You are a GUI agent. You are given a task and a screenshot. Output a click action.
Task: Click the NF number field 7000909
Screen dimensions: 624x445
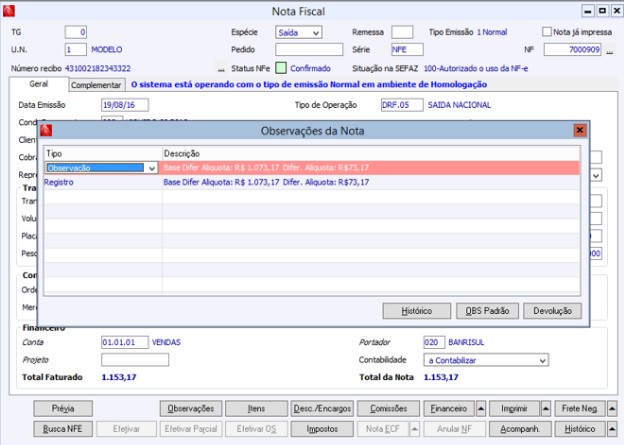pos(573,49)
